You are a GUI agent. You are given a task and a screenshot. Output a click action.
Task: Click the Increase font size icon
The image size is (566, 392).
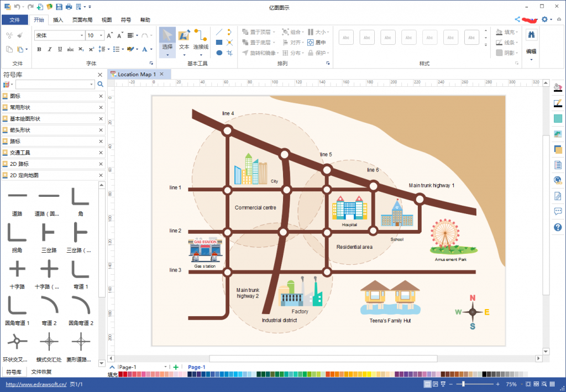click(x=110, y=35)
